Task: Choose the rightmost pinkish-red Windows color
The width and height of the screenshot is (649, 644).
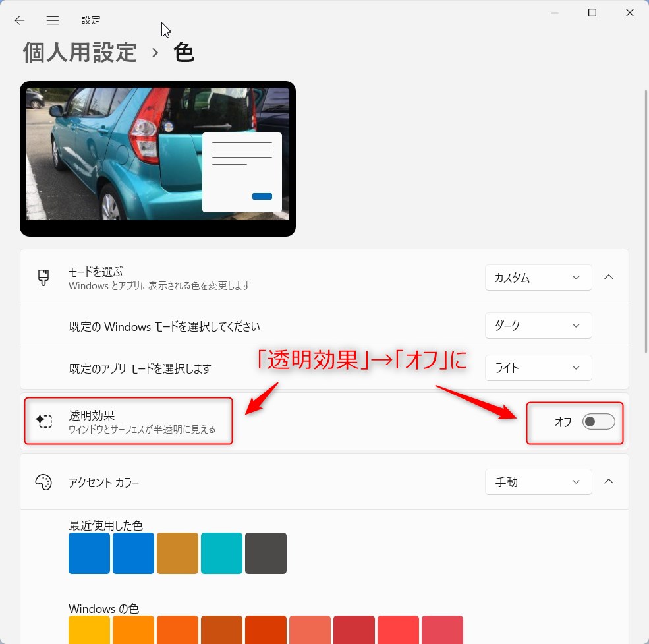Action: pyautogui.click(x=443, y=630)
